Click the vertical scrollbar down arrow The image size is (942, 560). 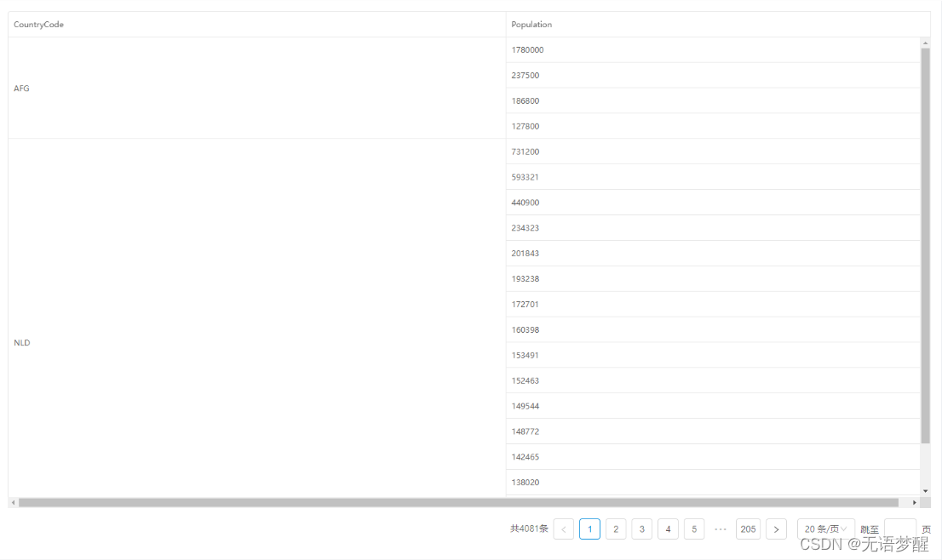coord(925,491)
